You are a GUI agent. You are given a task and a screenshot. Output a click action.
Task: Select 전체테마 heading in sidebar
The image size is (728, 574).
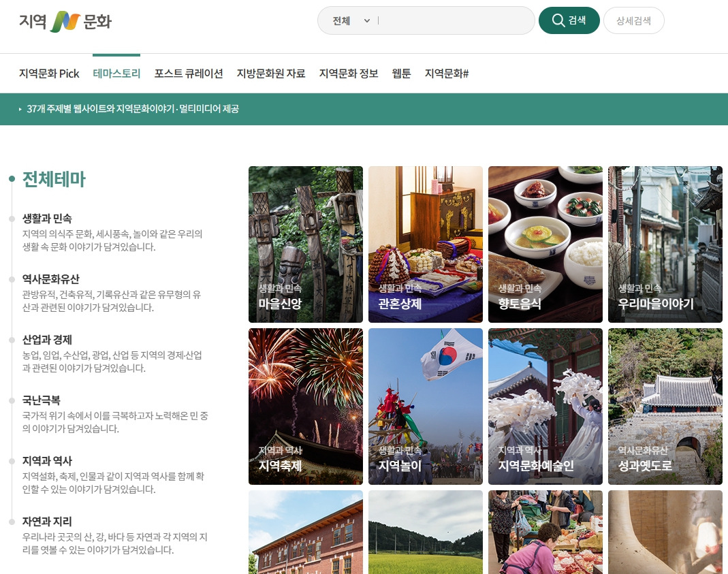click(x=54, y=179)
